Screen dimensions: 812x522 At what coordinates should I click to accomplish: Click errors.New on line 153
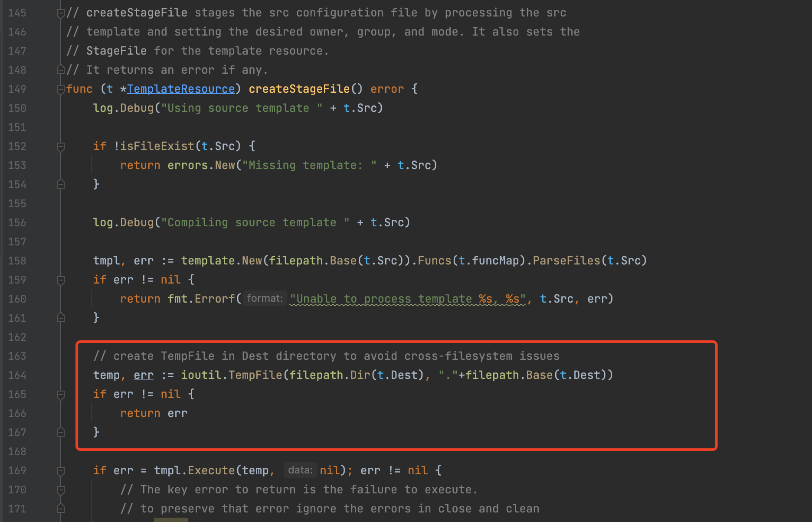(201, 165)
